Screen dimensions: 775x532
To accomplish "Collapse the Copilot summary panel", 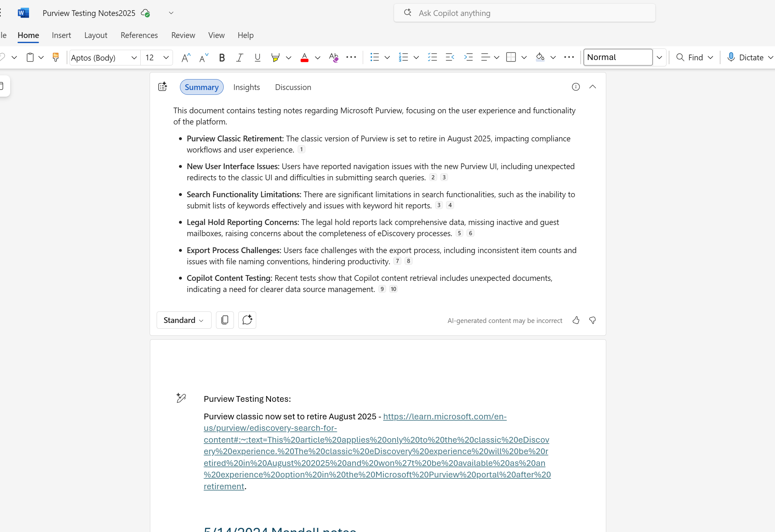I will (592, 87).
